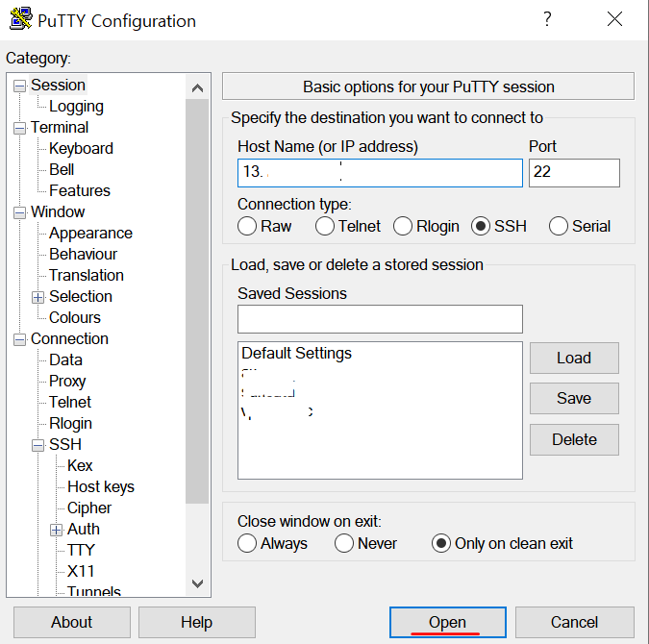Click the Cancel button

pos(575,622)
